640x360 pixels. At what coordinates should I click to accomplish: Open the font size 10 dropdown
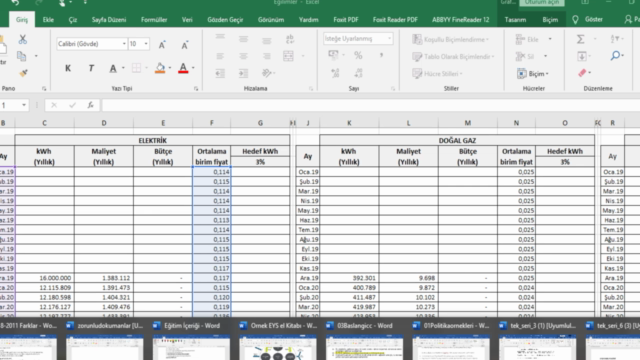tap(146, 44)
